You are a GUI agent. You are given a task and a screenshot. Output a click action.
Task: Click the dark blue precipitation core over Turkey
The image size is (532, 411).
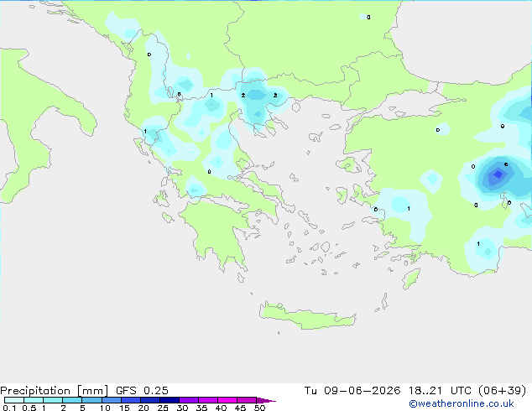point(498,174)
